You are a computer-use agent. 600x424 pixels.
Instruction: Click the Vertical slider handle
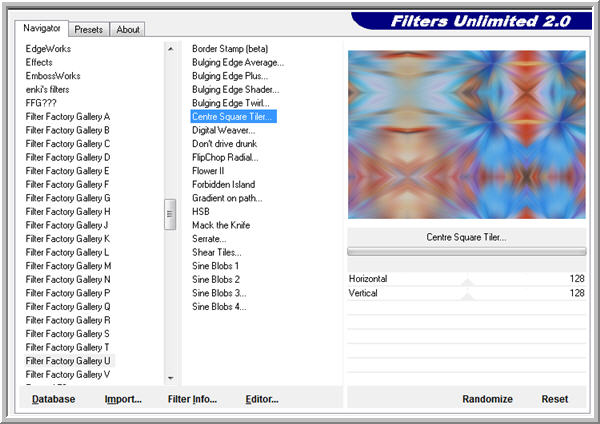467,297
